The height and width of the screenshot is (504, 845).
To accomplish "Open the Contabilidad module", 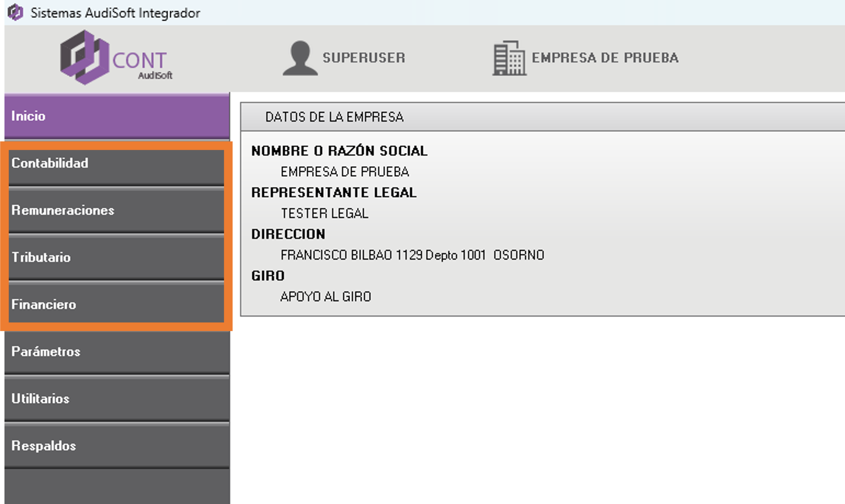I will point(116,163).
